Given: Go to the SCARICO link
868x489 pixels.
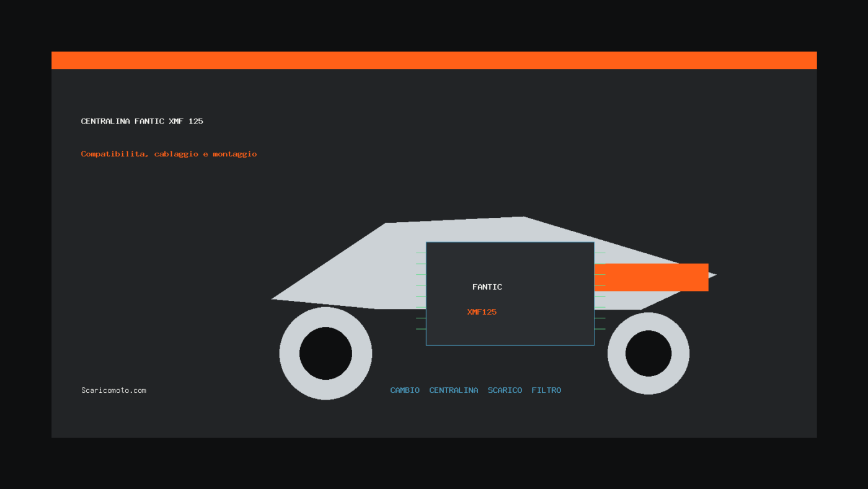Looking at the screenshot, I should pos(505,390).
